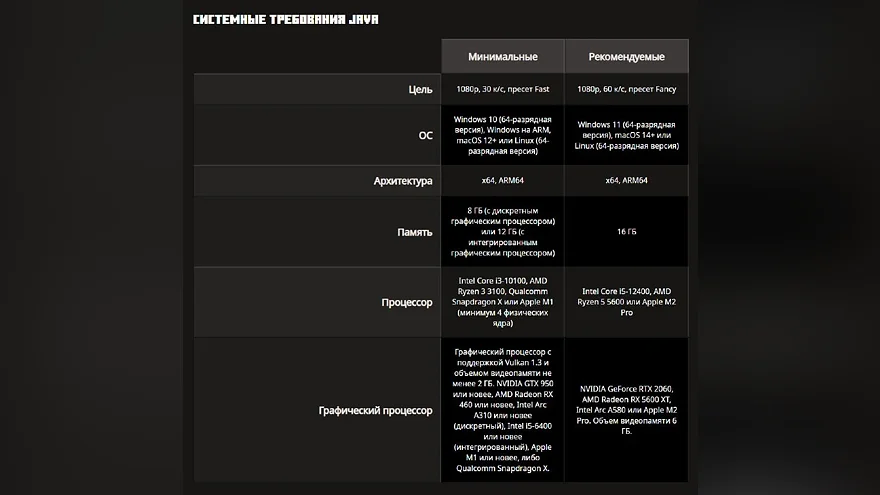This screenshot has height=495, width=880.
Task: Click the minimum processor cell with Core i3-10100
Action: click(503, 302)
